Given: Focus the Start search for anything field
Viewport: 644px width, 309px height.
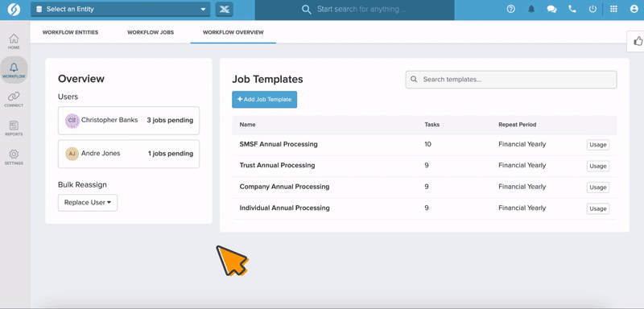Looking at the screenshot, I should 354,9.
